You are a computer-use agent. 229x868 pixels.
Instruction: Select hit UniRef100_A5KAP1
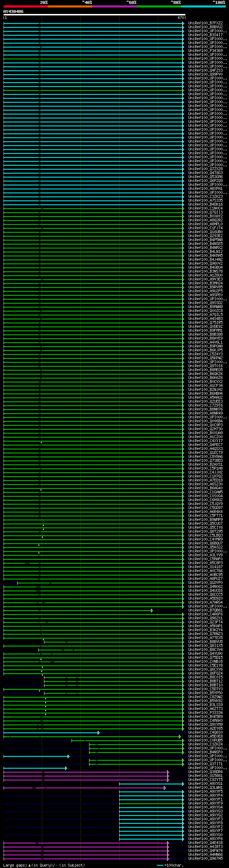205,626
